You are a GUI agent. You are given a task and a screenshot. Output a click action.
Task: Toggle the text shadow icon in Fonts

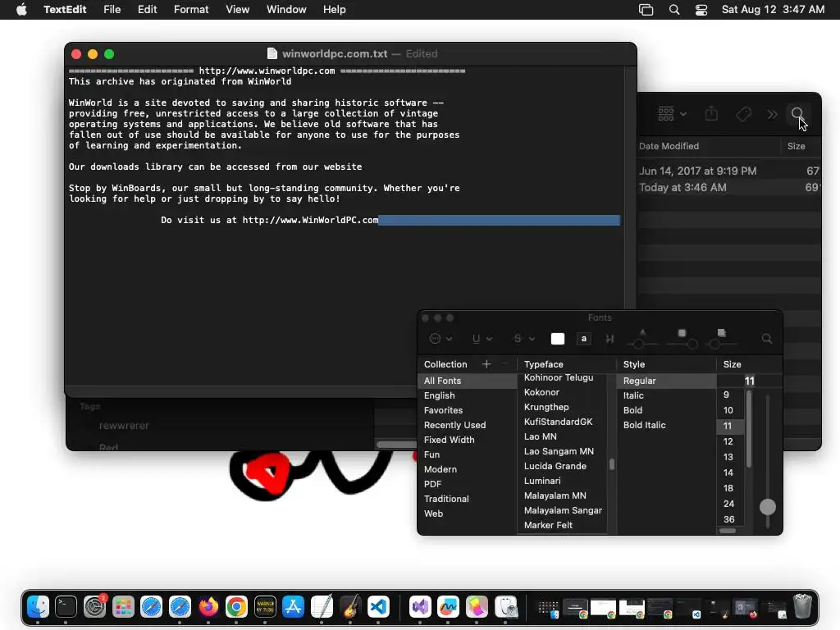(x=609, y=339)
